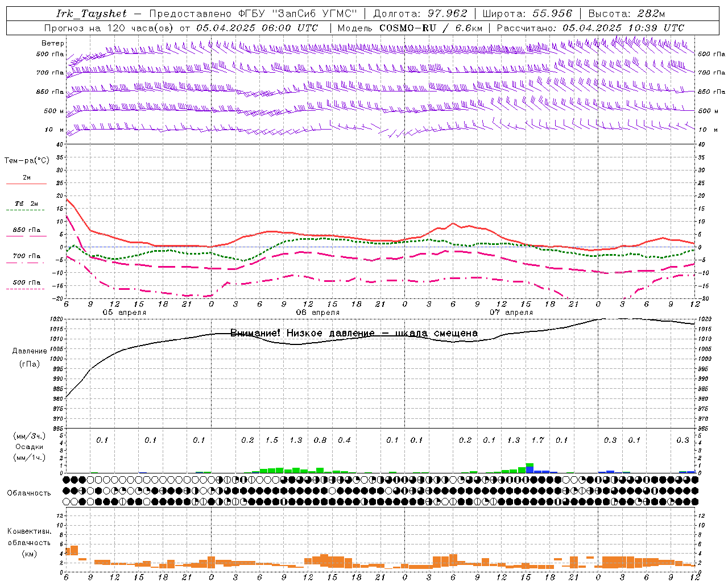728x582 pixels.
Task: Click the Тем-ра(°C) axis label
Action: 27,161
